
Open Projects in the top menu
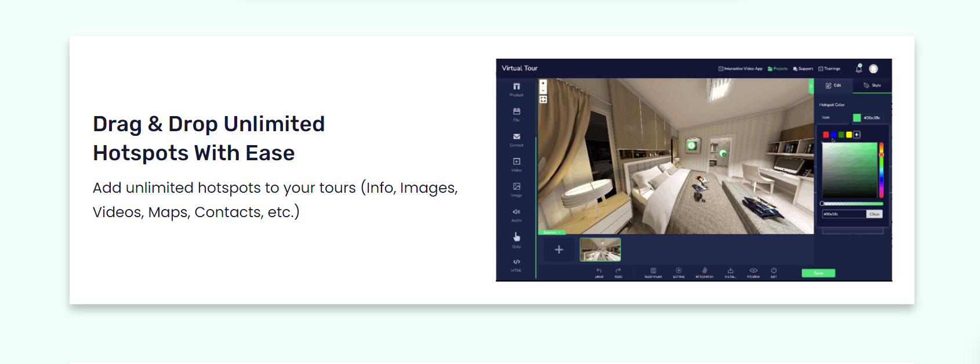tap(778, 69)
